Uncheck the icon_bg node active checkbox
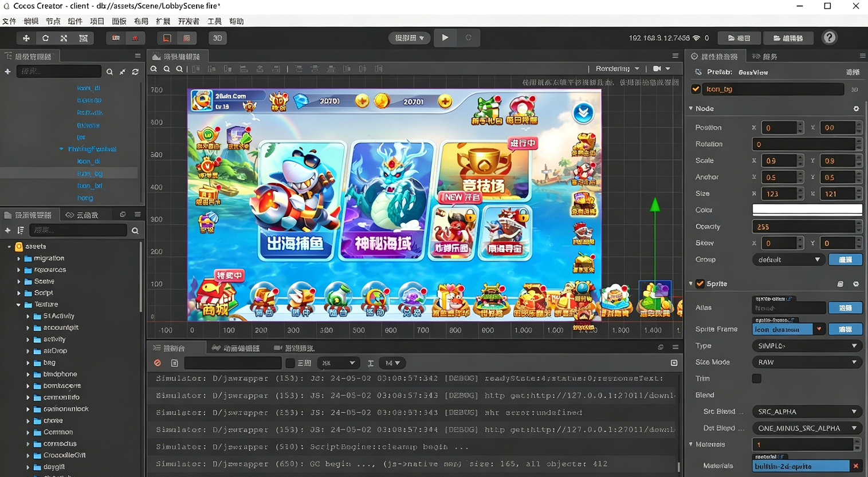 (x=696, y=89)
